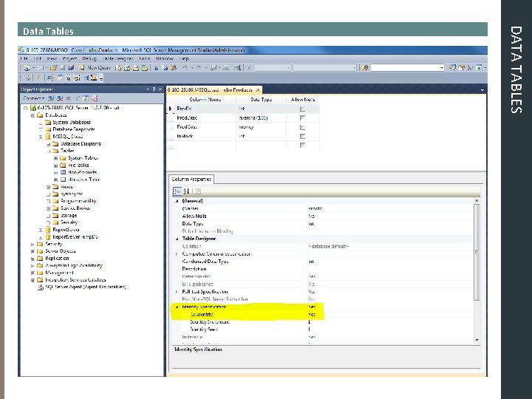Select the ReportServerTempDB database
The width and height of the screenshot is (532, 399).
click(75, 237)
